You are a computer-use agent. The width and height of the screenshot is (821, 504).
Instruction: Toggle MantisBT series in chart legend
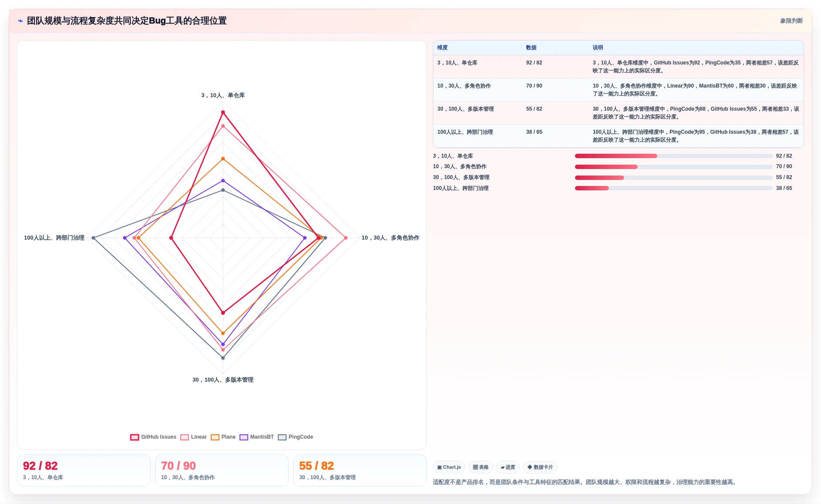pyautogui.click(x=257, y=437)
